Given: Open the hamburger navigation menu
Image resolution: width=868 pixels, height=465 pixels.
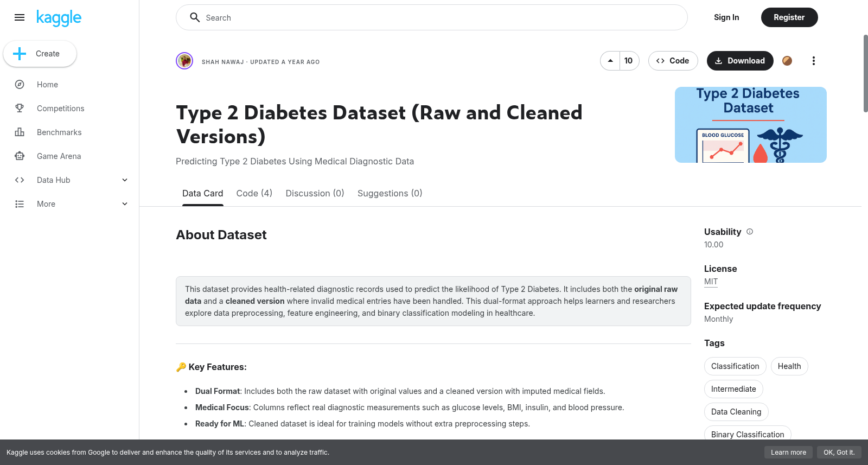Looking at the screenshot, I should [x=20, y=17].
